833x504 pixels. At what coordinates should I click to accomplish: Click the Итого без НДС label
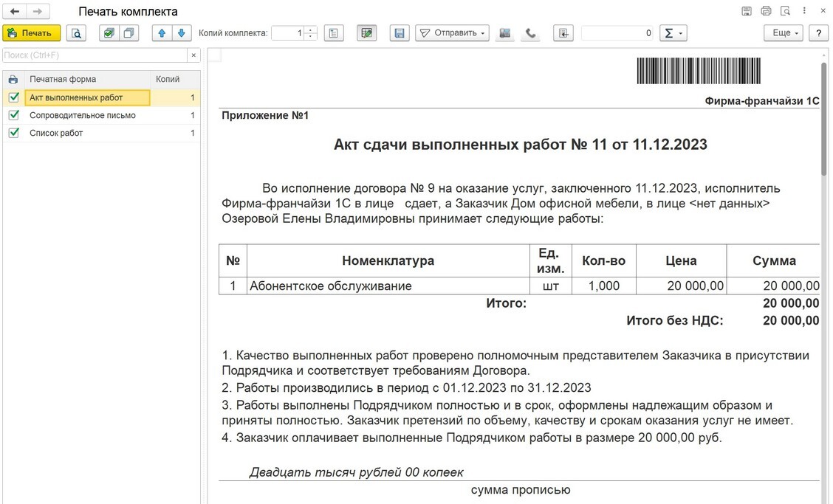tap(675, 320)
